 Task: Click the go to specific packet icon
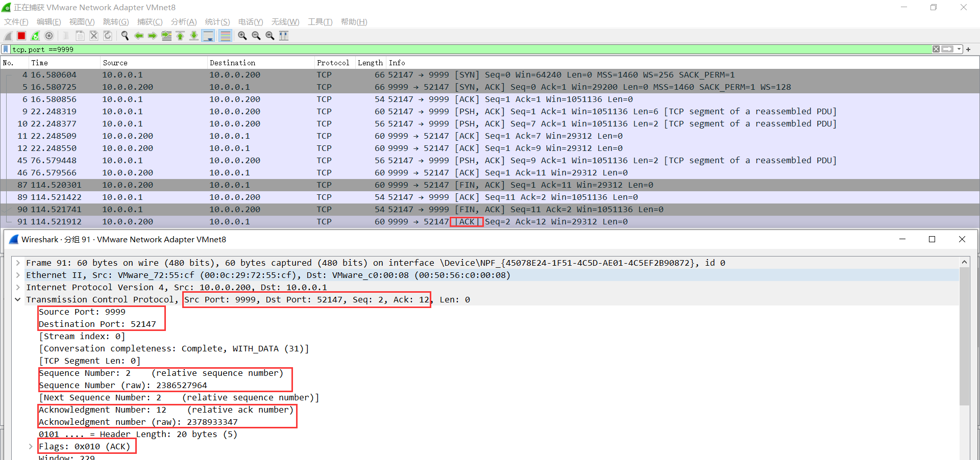tap(166, 36)
